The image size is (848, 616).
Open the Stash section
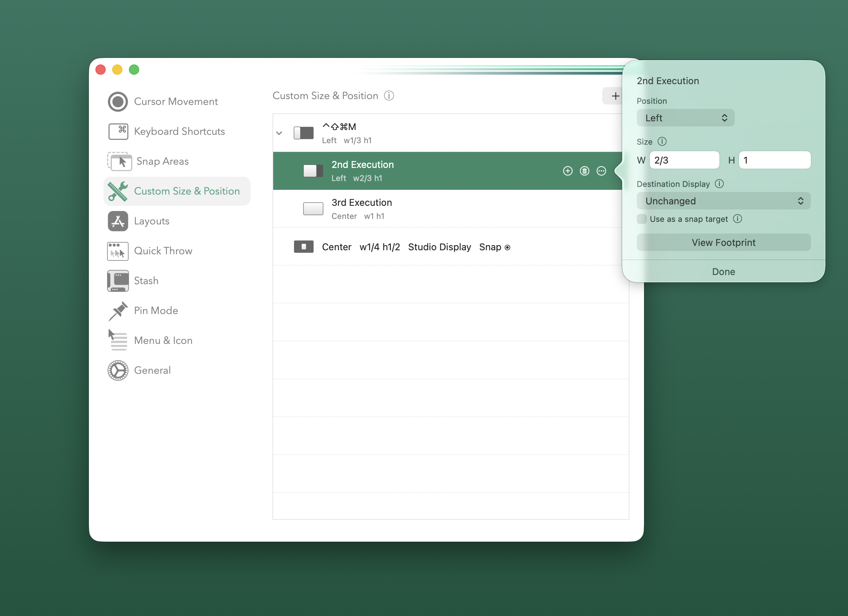click(133, 280)
